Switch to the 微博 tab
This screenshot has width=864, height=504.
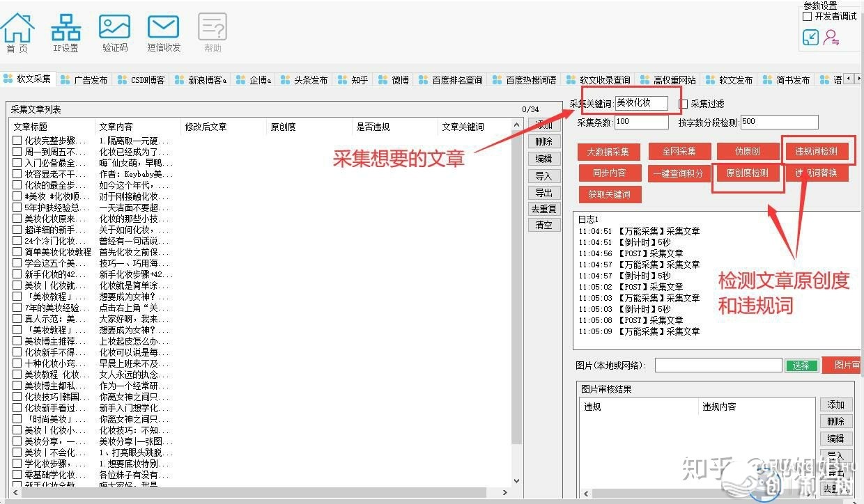click(394, 80)
